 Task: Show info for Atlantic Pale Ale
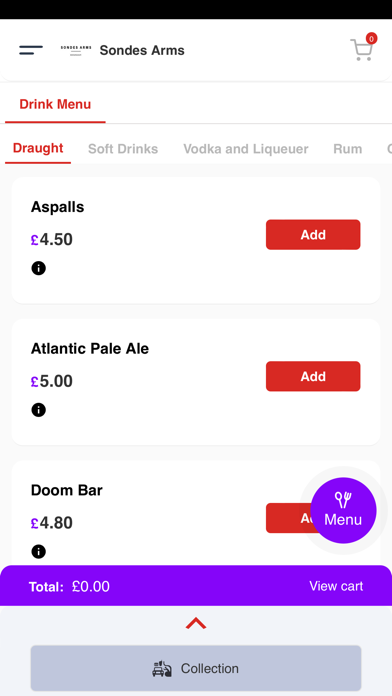[x=39, y=410]
